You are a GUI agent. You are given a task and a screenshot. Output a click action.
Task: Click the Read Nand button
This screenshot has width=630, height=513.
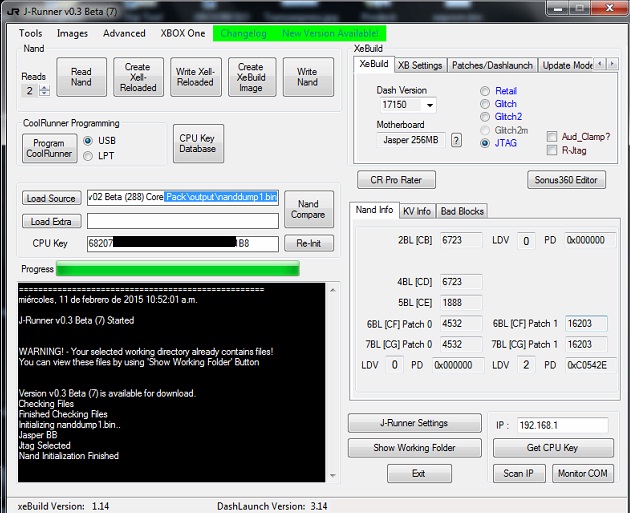pyautogui.click(x=82, y=77)
